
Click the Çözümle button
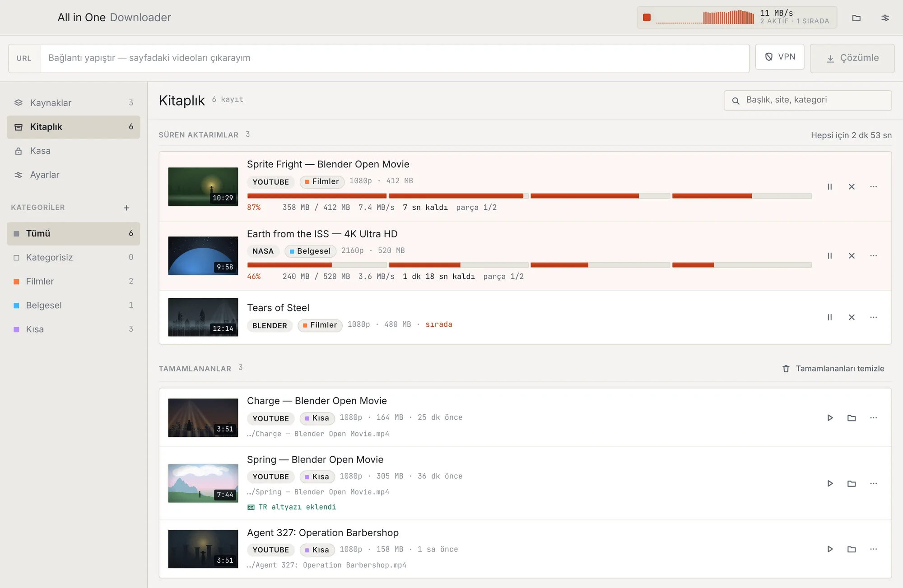[852, 58]
